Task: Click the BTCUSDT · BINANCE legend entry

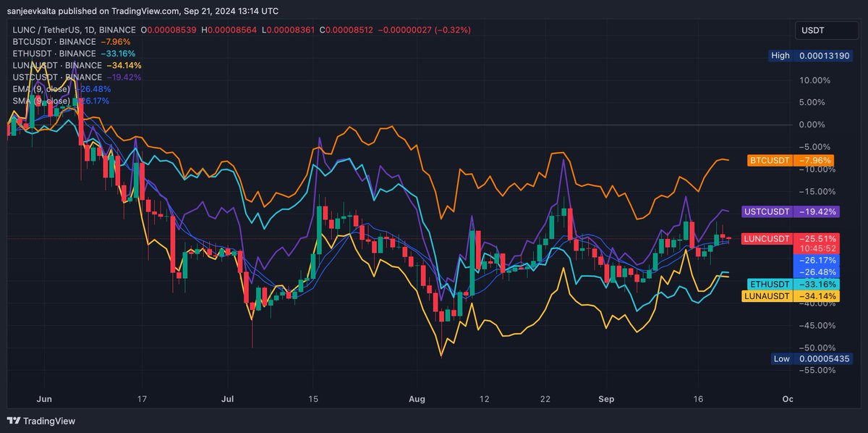Action: pos(72,41)
